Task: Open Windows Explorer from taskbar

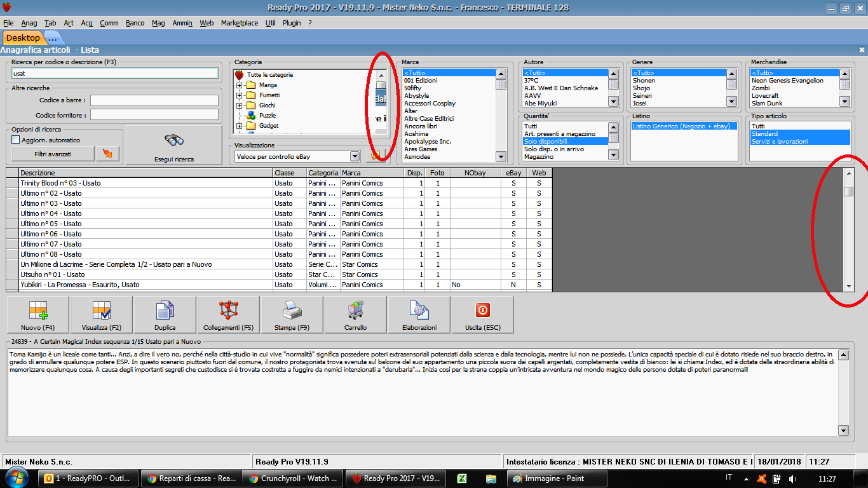Action: coord(491,478)
